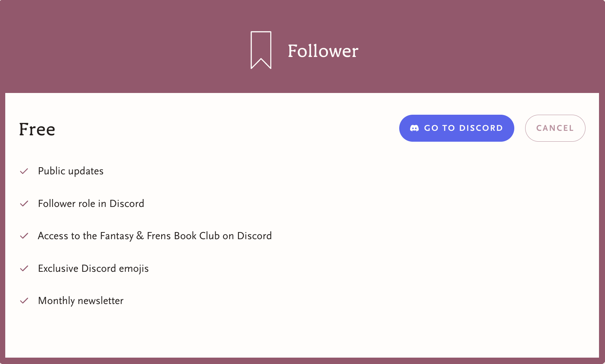Click the Monthly newsletter benefit text
This screenshot has height=364, width=605.
coord(81,301)
